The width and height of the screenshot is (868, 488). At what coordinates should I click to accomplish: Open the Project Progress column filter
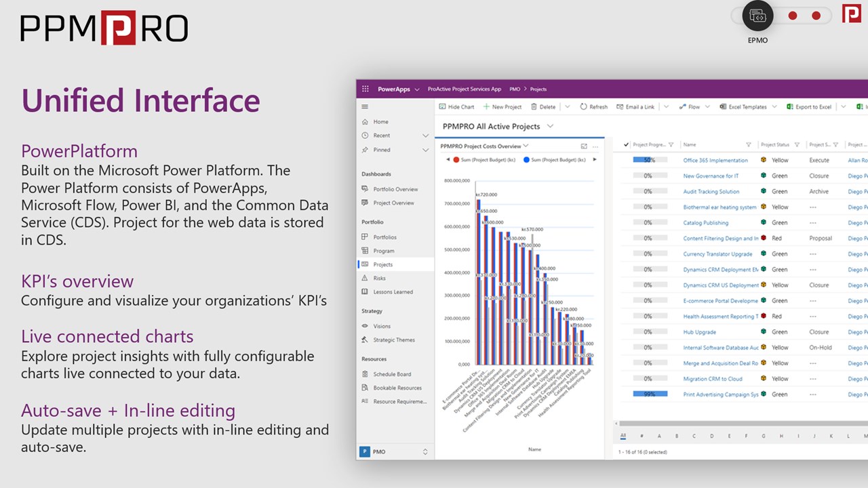coord(671,144)
